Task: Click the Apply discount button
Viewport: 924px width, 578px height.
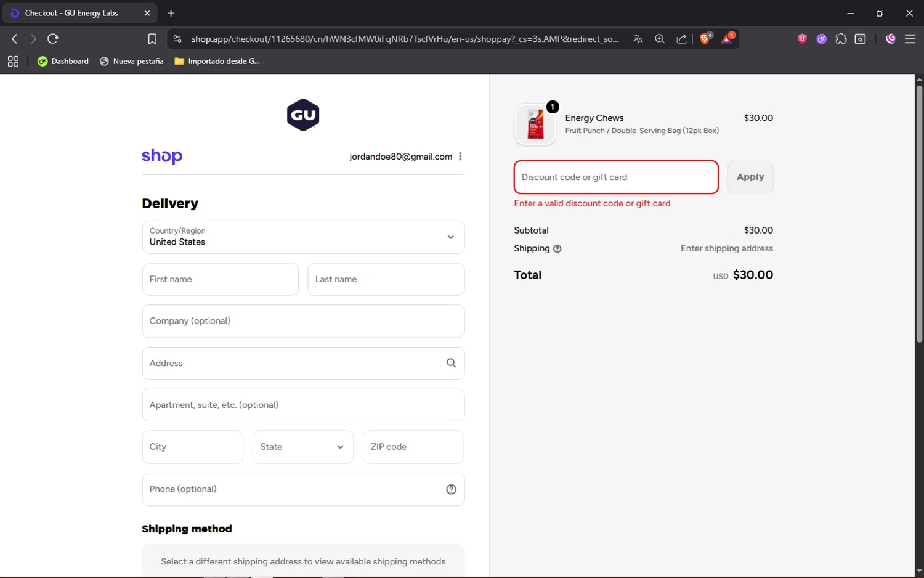Action: coord(750,177)
